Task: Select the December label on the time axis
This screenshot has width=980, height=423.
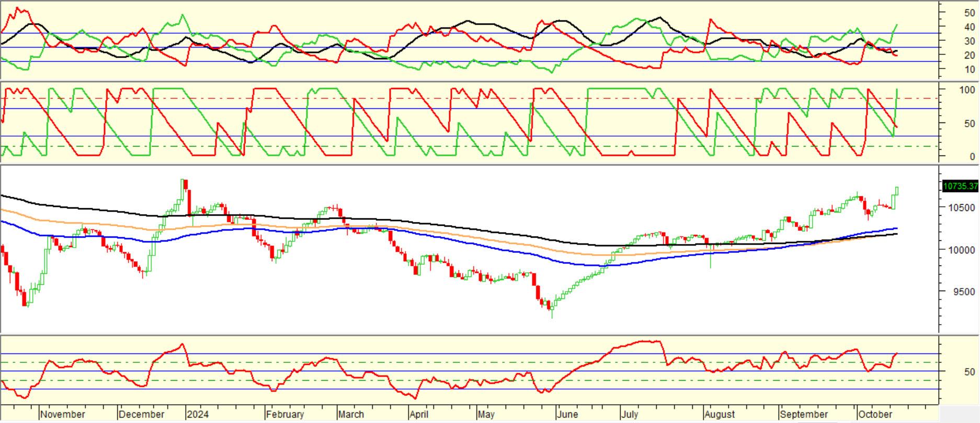Action: click(x=141, y=414)
